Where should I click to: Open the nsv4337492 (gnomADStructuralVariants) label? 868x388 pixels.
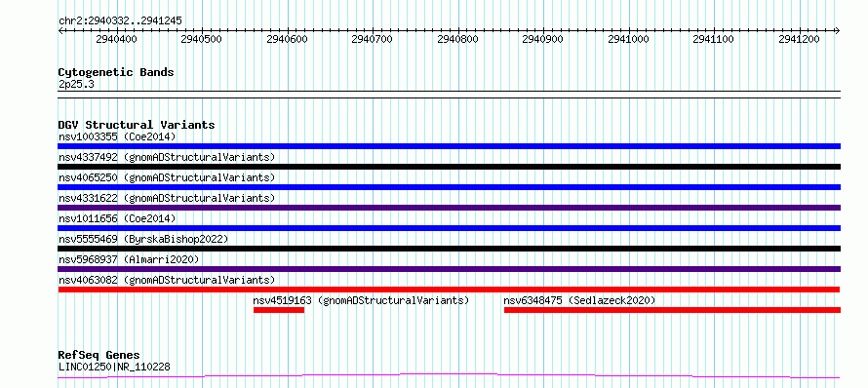pyautogui.click(x=167, y=157)
